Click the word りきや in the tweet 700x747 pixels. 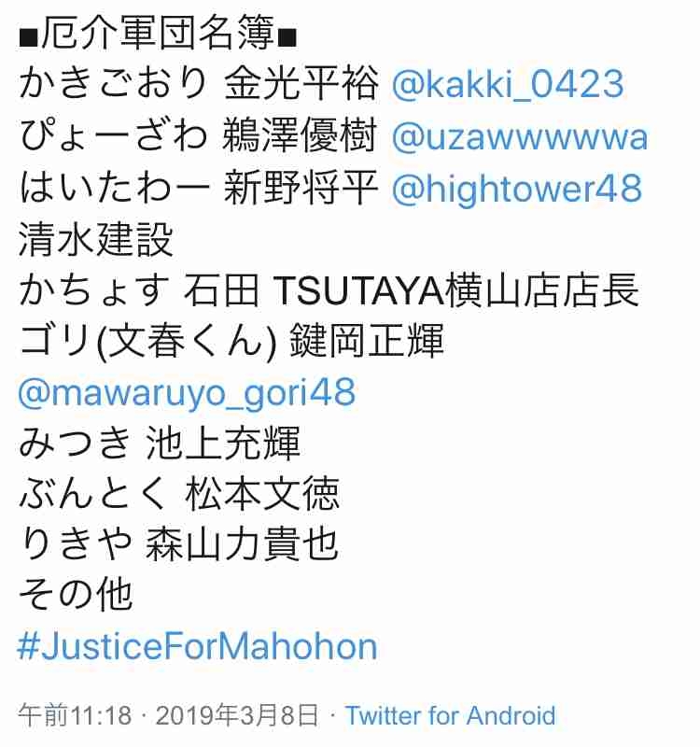coord(76,544)
